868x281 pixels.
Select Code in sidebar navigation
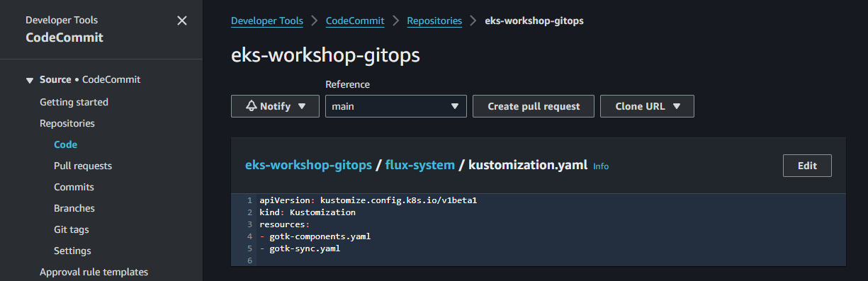(x=65, y=144)
